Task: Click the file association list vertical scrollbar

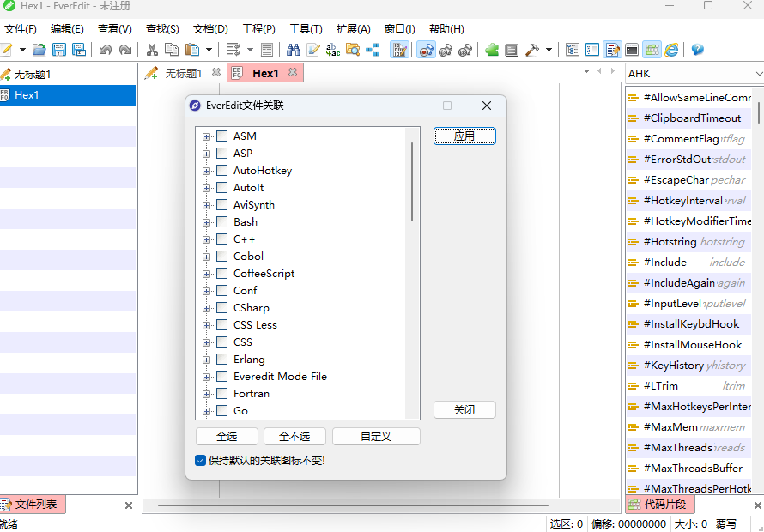Action: tap(412, 182)
